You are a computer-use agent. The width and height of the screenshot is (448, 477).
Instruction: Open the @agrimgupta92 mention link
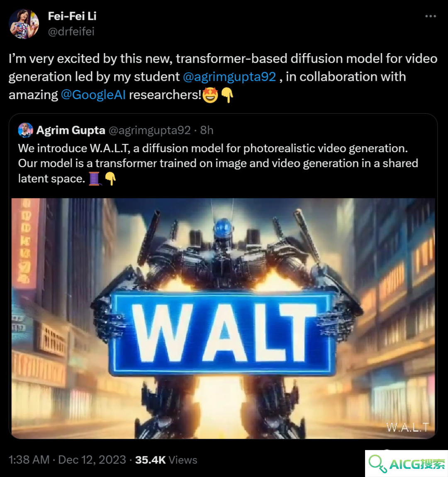229,77
